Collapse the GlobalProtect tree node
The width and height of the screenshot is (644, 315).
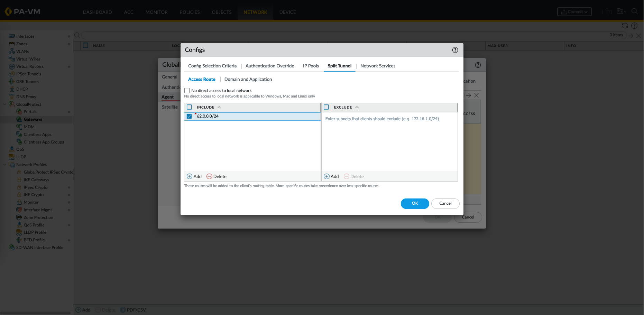4,104
